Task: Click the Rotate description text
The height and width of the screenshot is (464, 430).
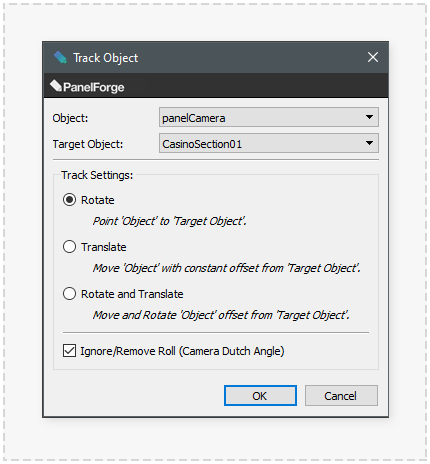Action: 169,221
